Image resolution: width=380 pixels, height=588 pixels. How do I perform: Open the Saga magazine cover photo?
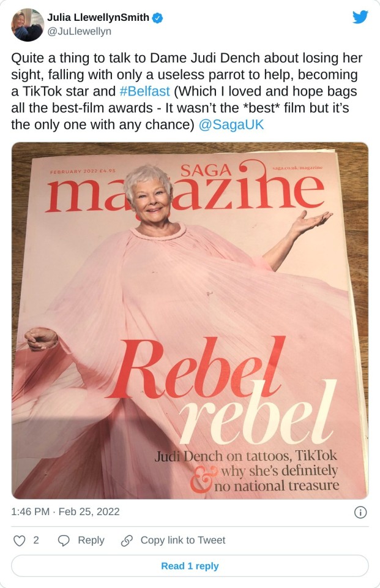coord(190,320)
